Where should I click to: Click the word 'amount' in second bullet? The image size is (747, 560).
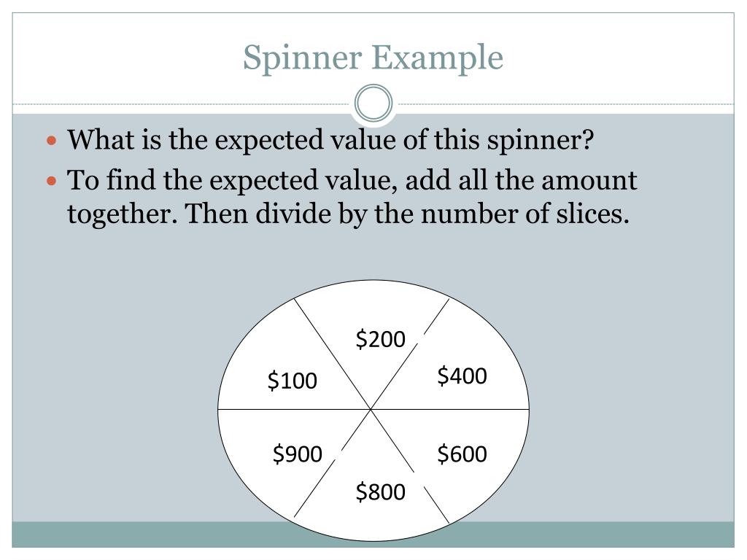click(589, 181)
